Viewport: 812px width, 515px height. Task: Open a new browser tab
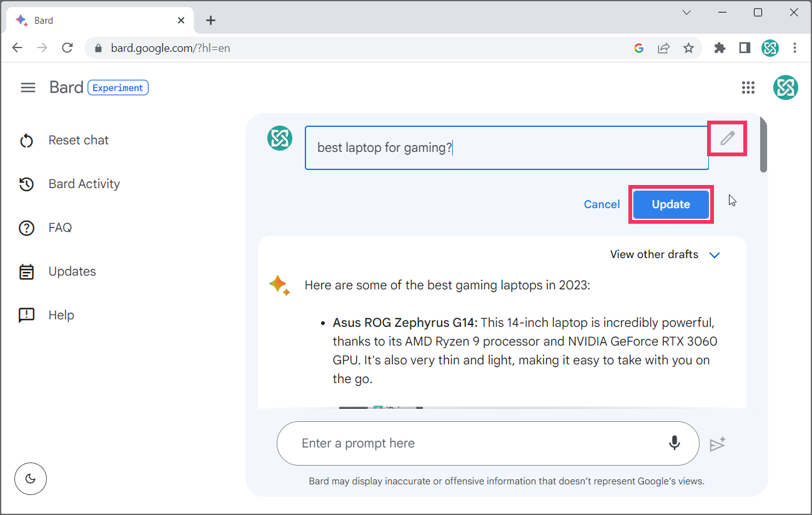210,20
